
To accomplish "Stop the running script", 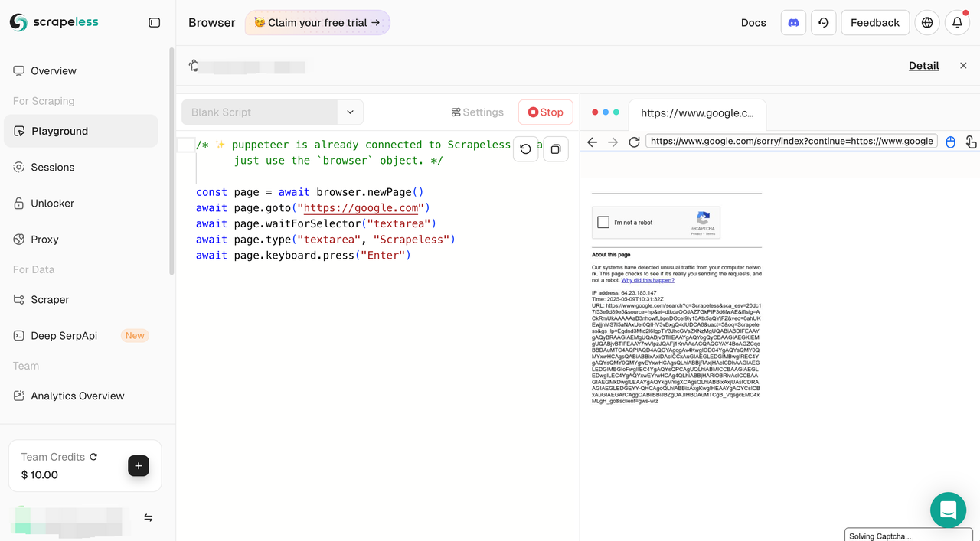I will pos(545,112).
